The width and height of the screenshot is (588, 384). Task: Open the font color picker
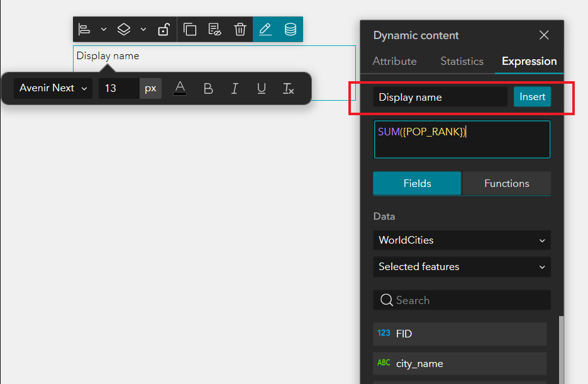click(x=180, y=88)
